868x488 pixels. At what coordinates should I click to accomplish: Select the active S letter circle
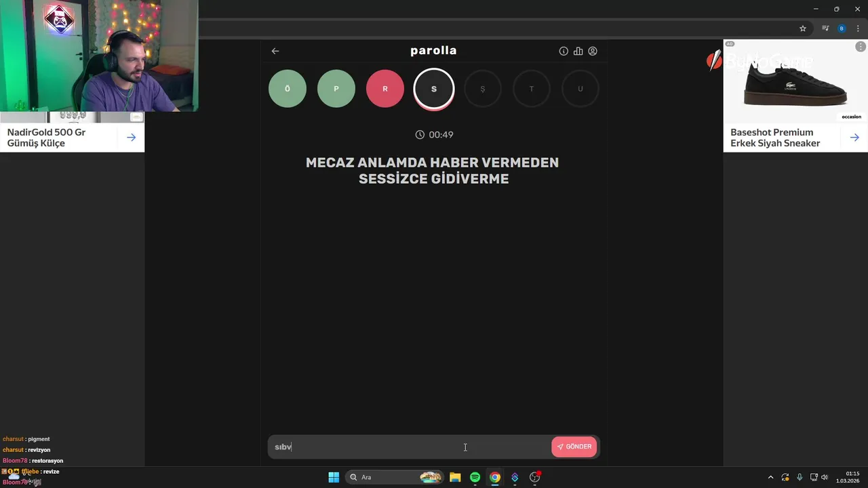point(434,89)
